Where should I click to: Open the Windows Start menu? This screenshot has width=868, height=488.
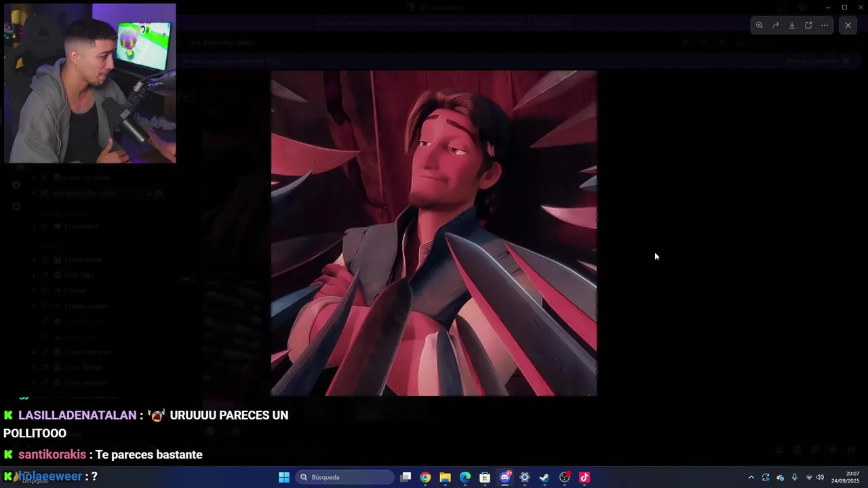284,477
